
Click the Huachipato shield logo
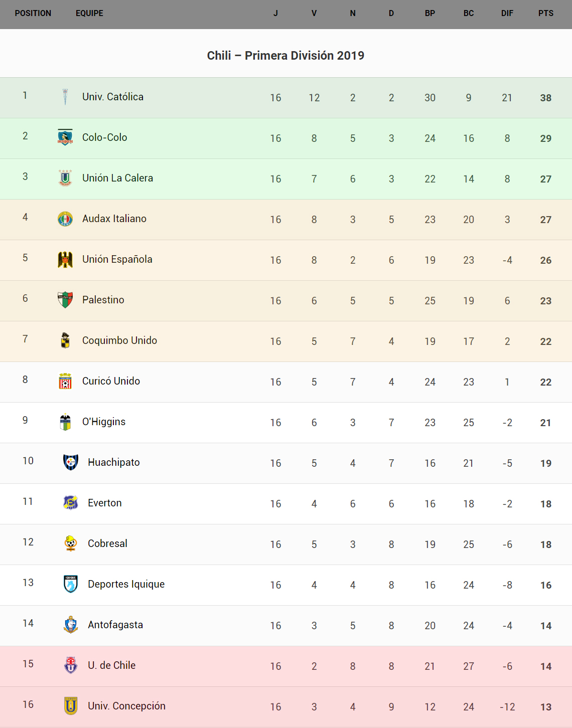(71, 462)
